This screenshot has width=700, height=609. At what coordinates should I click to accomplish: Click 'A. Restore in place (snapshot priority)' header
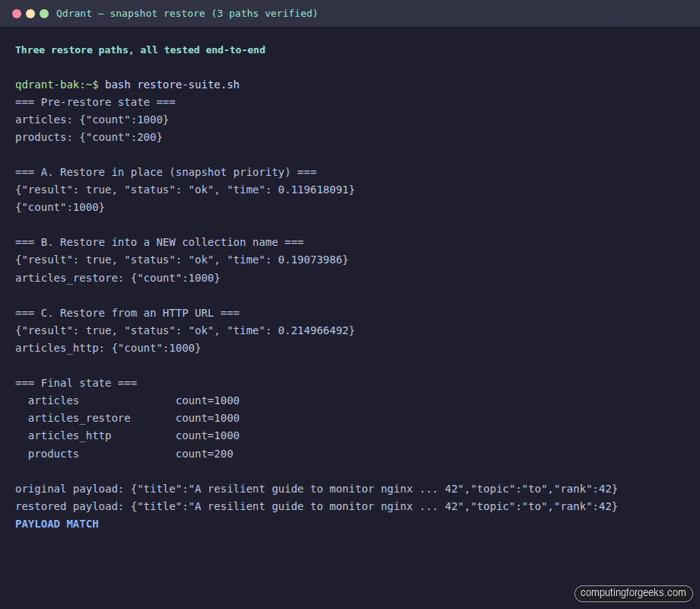pos(166,173)
